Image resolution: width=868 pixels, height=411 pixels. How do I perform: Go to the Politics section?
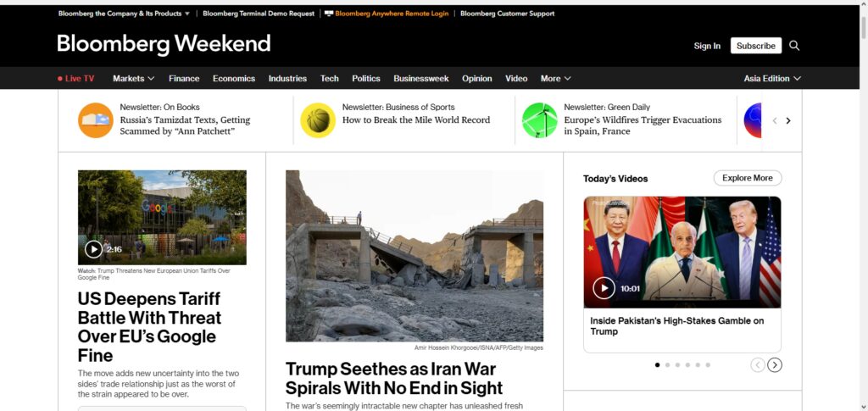(366, 79)
